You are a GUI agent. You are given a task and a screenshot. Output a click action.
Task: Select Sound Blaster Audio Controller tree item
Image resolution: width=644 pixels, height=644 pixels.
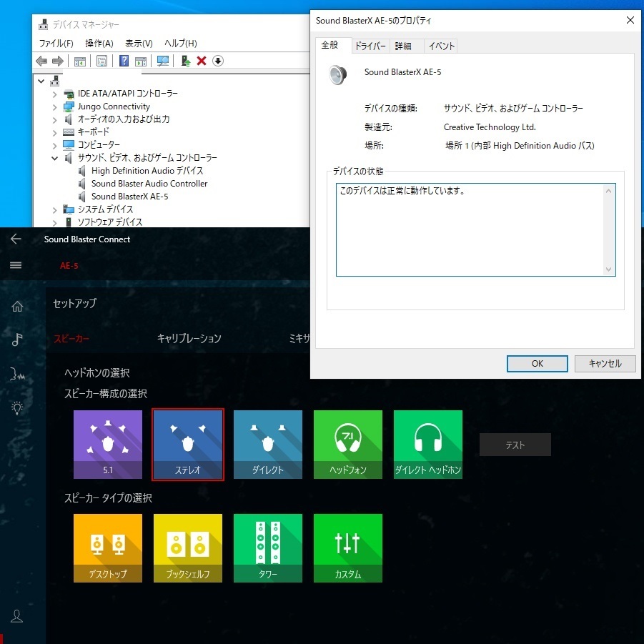149,184
